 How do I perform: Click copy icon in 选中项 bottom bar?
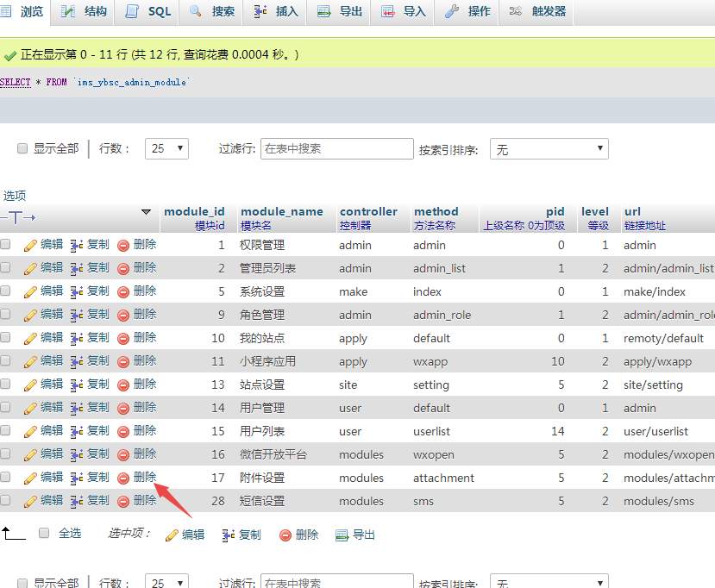tap(229, 535)
